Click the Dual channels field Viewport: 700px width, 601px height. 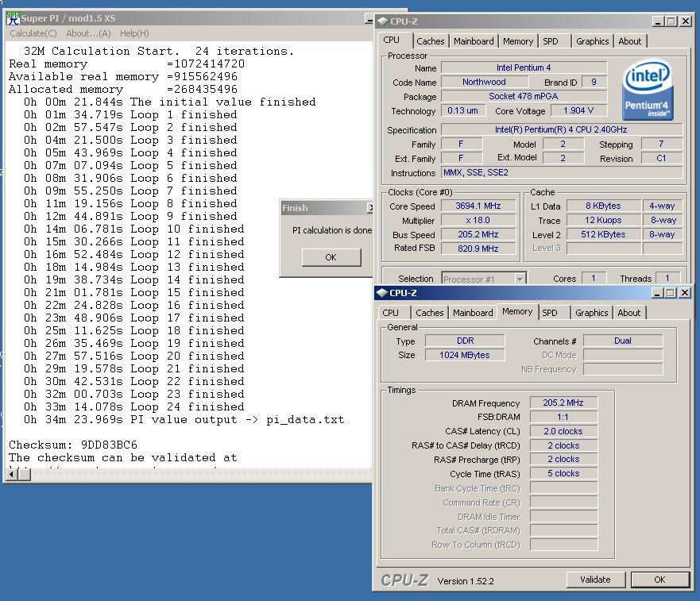[x=623, y=341]
